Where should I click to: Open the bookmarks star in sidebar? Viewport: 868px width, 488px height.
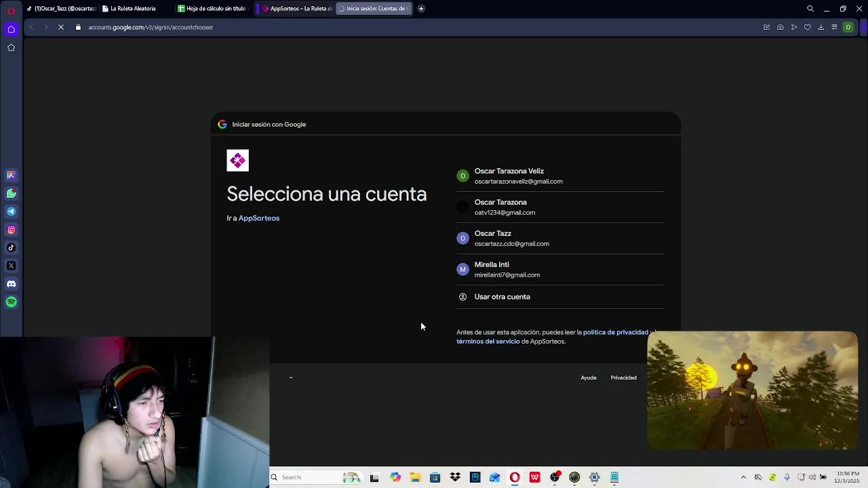[x=11, y=47]
